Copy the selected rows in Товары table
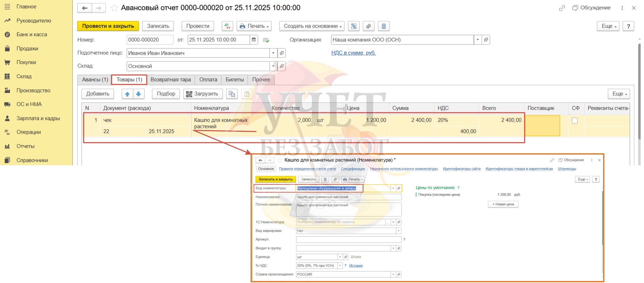 (x=232, y=94)
